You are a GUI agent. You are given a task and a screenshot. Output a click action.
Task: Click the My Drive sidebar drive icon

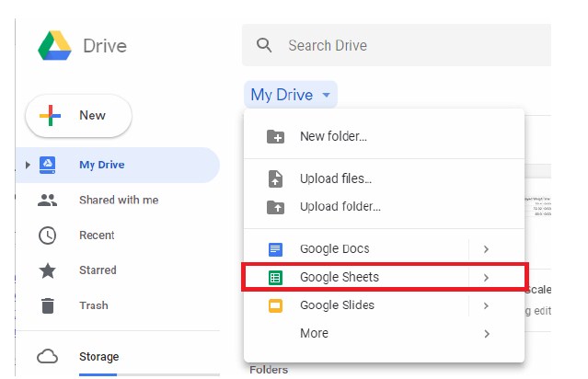pyautogui.click(x=48, y=165)
